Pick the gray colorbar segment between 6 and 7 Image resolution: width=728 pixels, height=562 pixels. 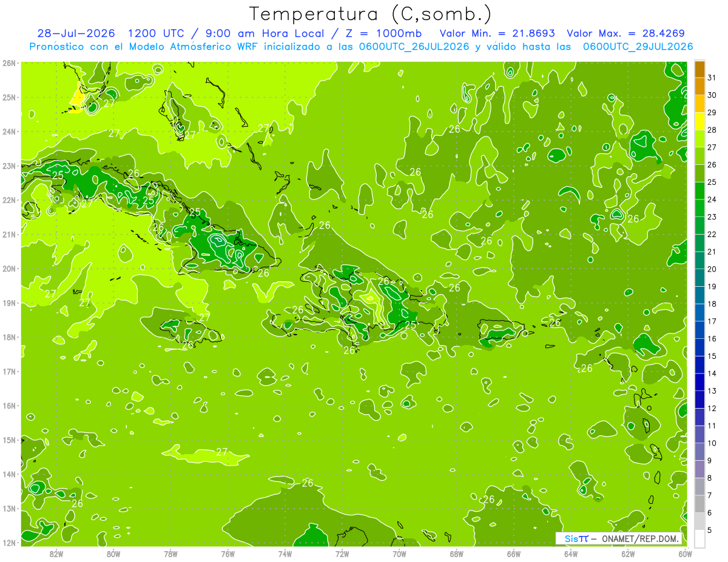(x=700, y=504)
